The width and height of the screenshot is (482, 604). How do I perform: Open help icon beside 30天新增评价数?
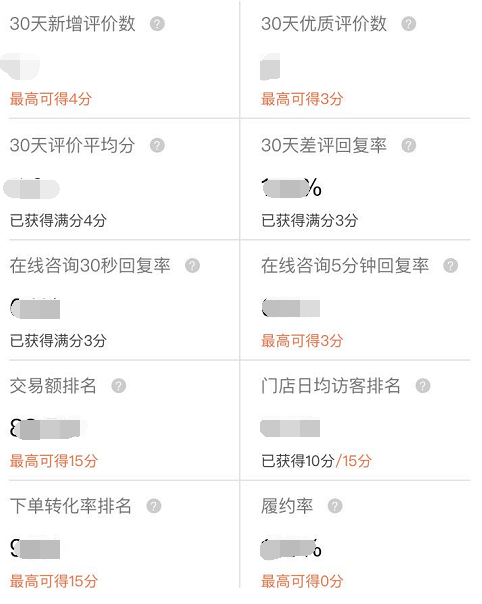(157, 24)
